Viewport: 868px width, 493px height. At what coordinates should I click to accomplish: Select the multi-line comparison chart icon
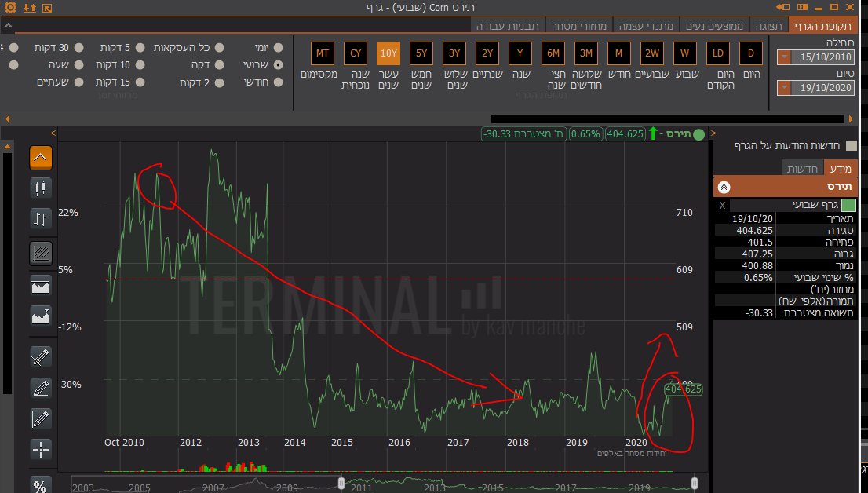tap(40, 253)
